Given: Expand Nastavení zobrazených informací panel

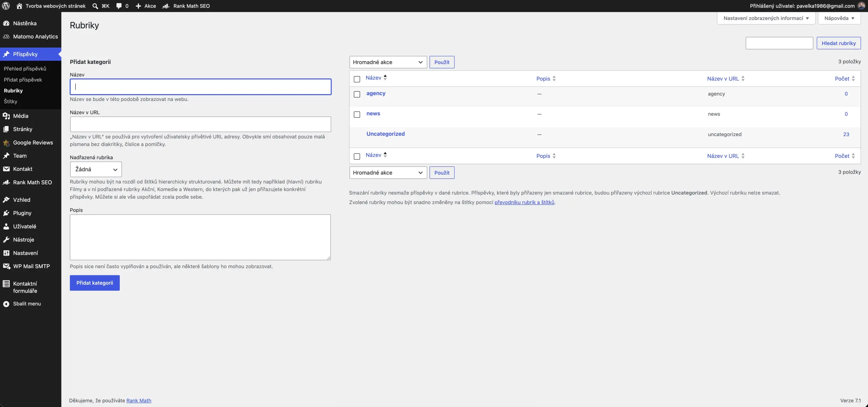Looking at the screenshot, I should pos(766,18).
